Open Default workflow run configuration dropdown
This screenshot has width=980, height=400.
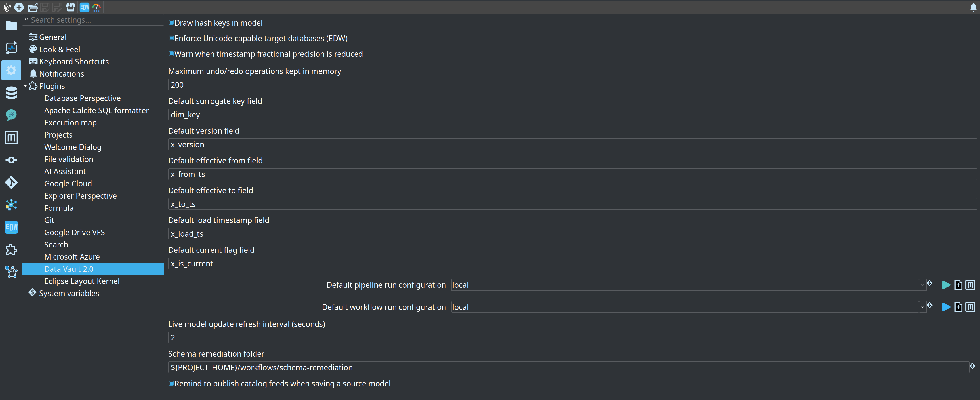922,307
